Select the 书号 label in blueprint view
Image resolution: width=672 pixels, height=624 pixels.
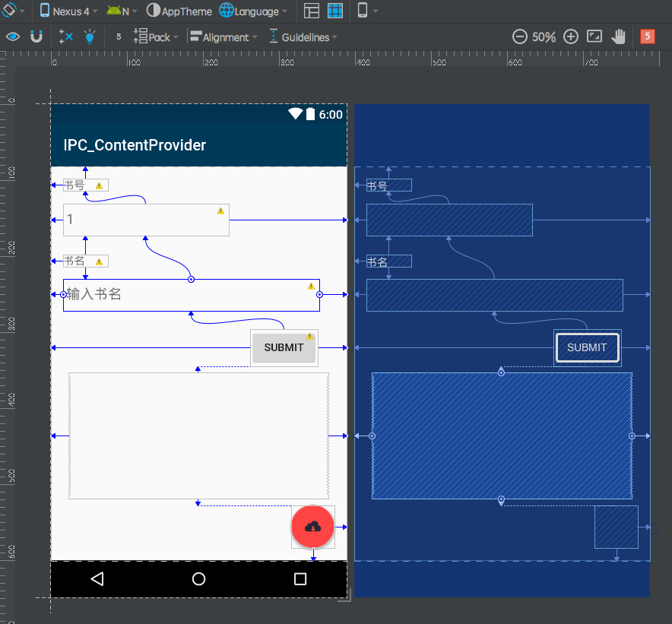click(389, 185)
